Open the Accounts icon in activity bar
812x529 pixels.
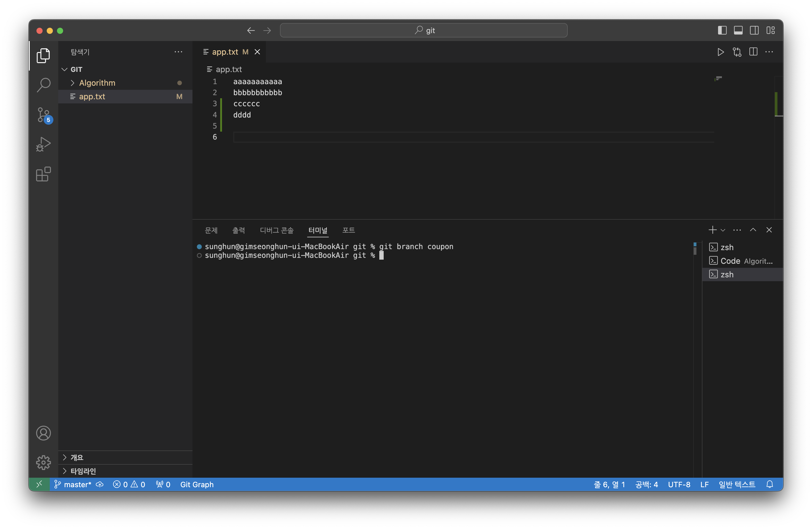[44, 433]
